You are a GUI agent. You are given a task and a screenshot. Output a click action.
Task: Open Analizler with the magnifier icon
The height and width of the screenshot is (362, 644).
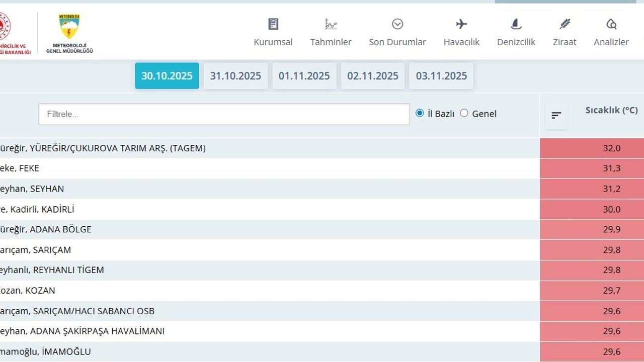click(611, 23)
